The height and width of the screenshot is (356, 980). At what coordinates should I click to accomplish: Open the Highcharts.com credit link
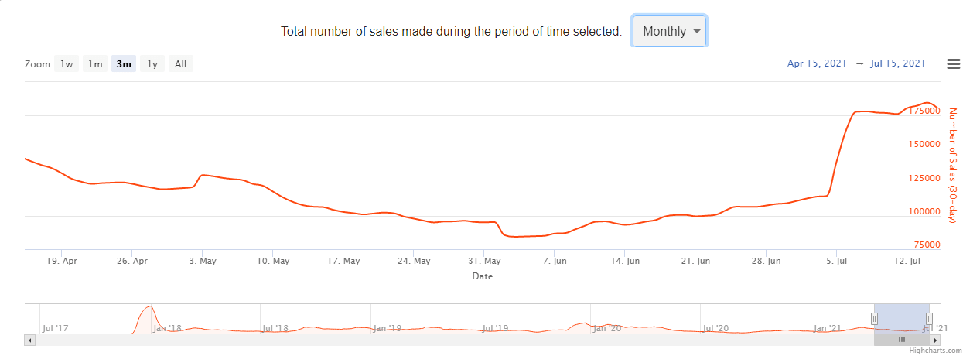pyautogui.click(x=936, y=351)
